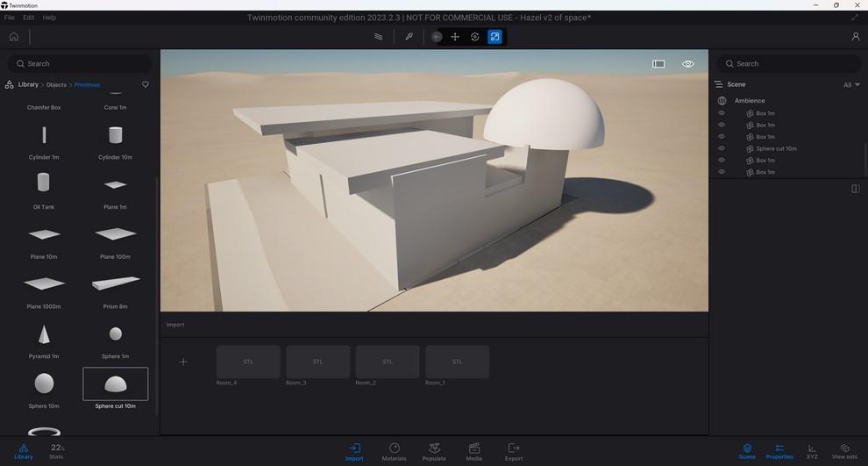Image resolution: width=868 pixels, height=466 pixels.
Task: Open the XYZ transform panel
Action: click(812, 451)
